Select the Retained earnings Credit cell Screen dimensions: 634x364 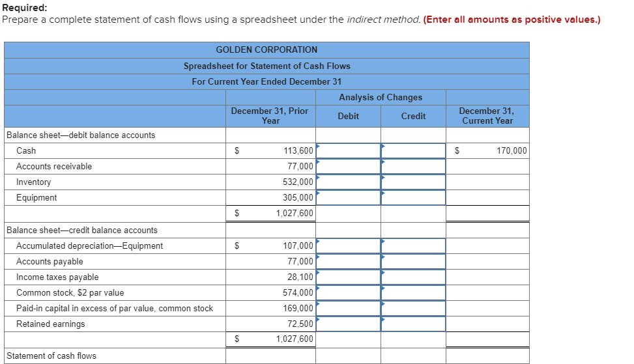pos(413,324)
